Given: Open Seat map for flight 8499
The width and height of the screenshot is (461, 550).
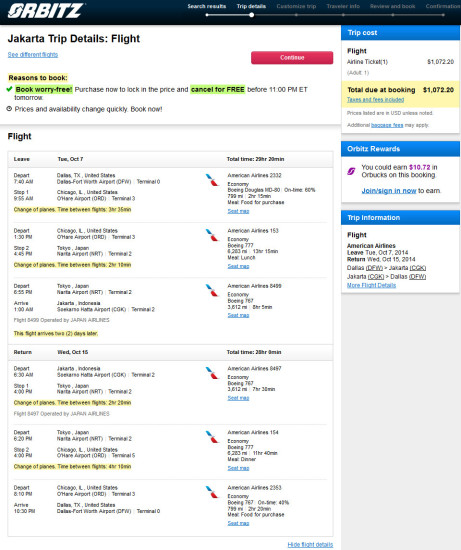Looking at the screenshot, I should 238,315.
